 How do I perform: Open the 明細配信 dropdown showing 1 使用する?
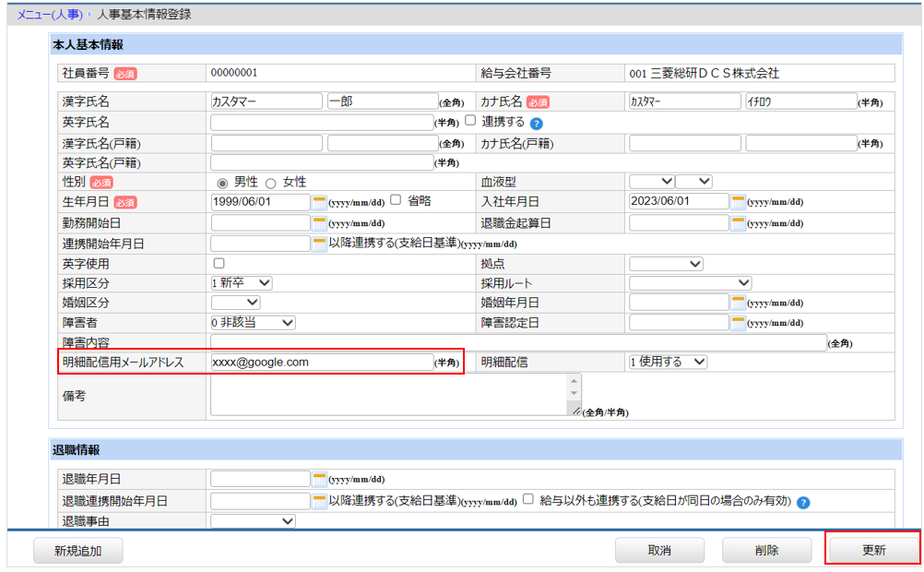click(668, 362)
